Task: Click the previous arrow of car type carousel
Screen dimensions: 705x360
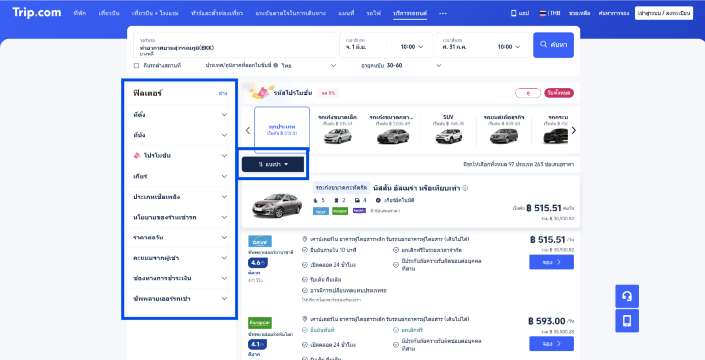Action: tap(248, 130)
